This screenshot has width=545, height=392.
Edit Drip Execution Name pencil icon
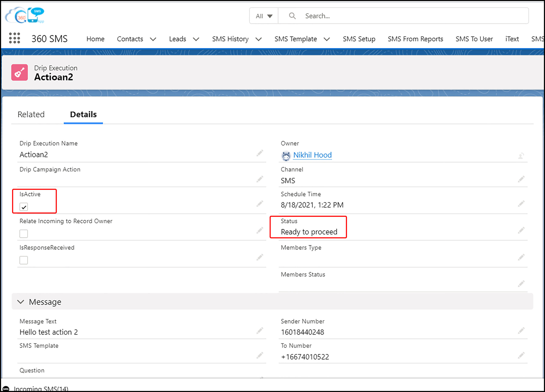pyautogui.click(x=260, y=153)
